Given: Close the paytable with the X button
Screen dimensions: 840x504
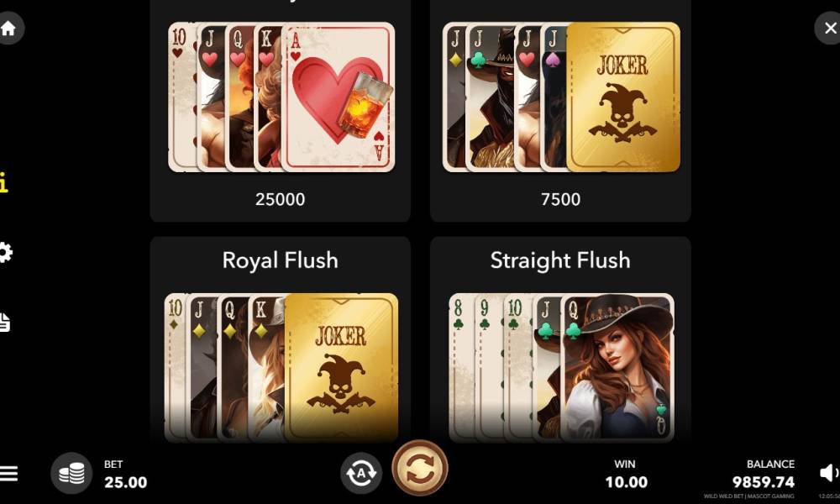Looking at the screenshot, I should pos(829,29).
